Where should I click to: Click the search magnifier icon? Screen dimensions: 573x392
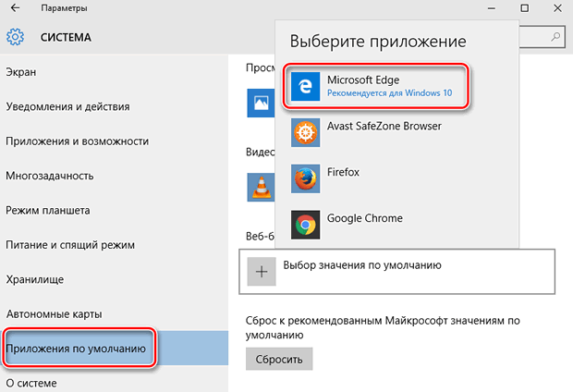click(556, 37)
